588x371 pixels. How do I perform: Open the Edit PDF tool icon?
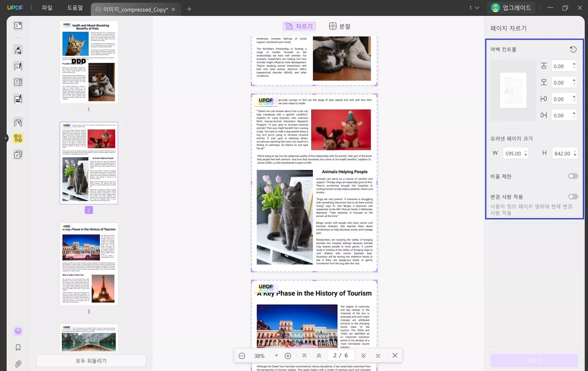point(18,66)
